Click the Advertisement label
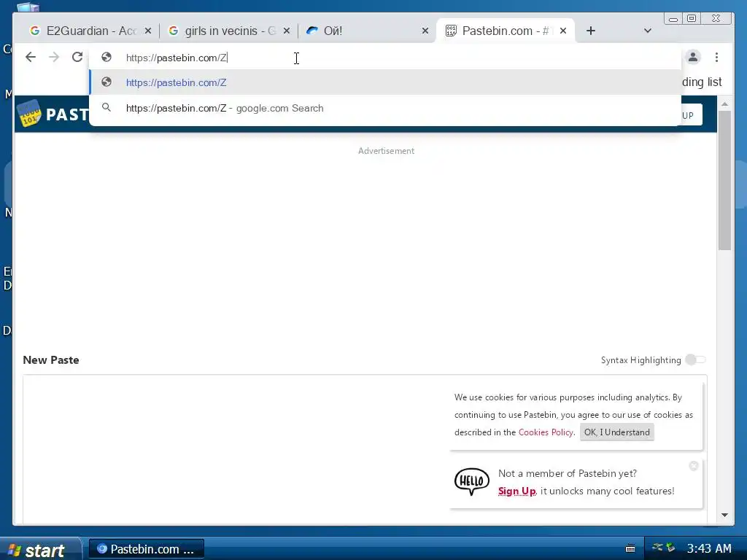Viewport: 747px width, 560px height. point(386,150)
